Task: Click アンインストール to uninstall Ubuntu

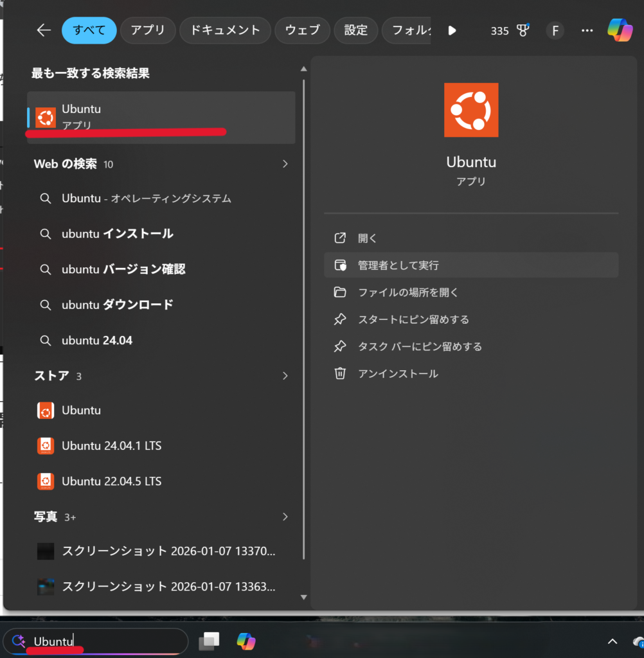Action: 398,373
